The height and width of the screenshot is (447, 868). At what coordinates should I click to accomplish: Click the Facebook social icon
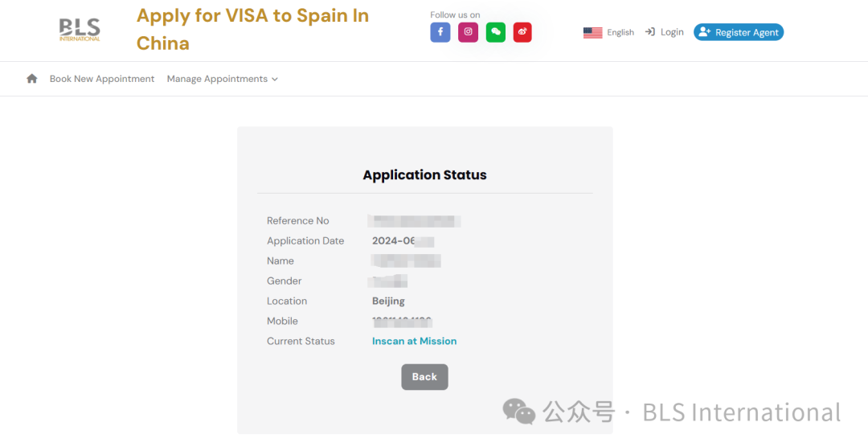440,32
